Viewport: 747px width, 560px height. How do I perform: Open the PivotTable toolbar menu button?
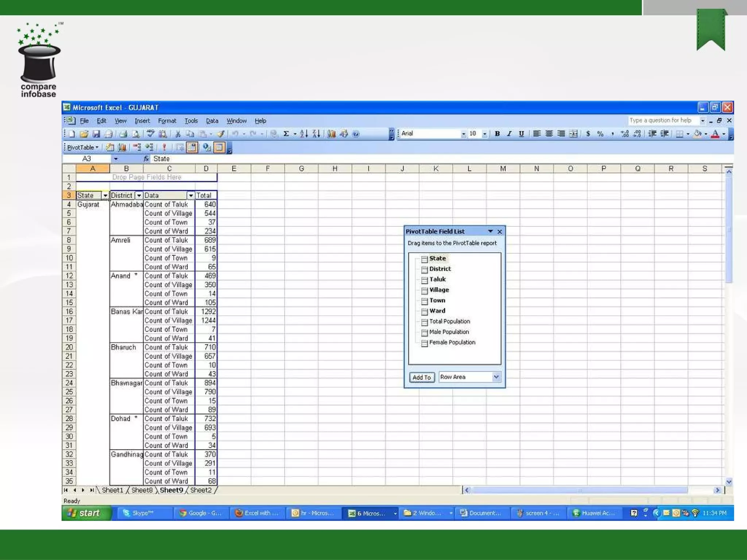[83, 147]
